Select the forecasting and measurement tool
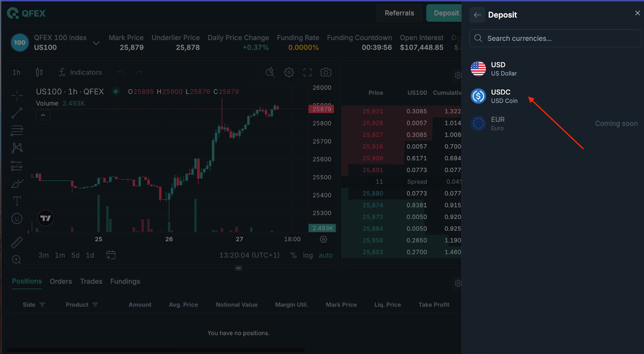This screenshot has height=354, width=644. (x=17, y=166)
